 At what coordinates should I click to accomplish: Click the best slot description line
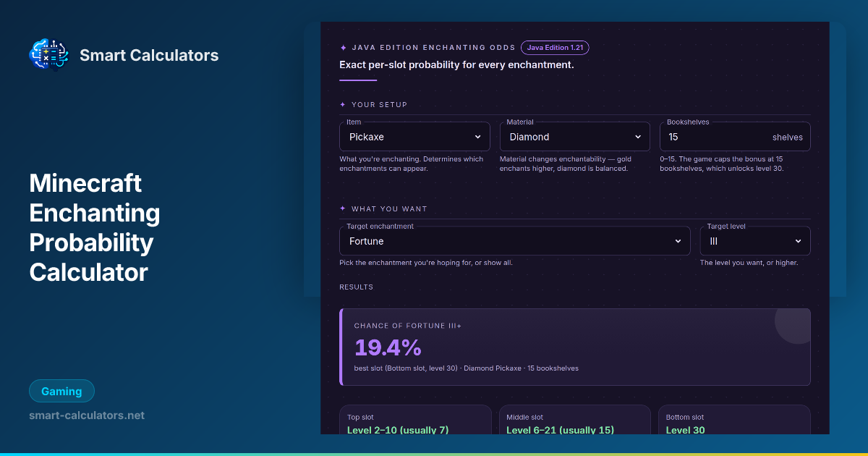466,368
